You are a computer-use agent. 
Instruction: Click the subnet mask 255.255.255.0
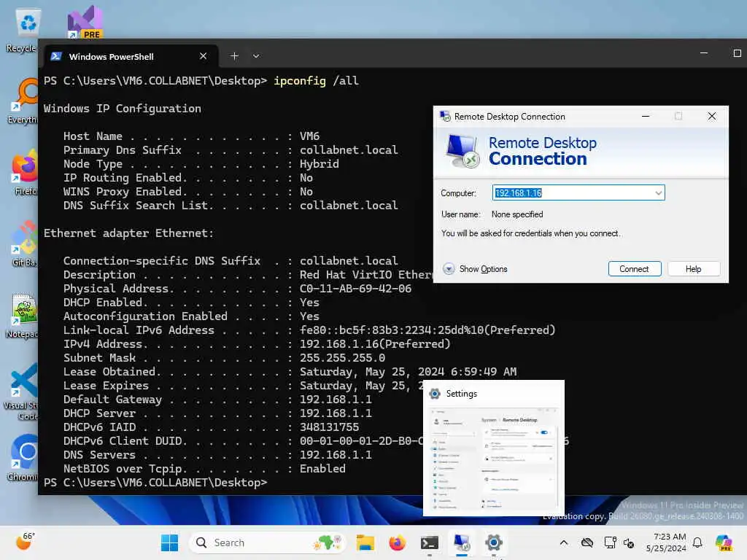pyautogui.click(x=342, y=357)
